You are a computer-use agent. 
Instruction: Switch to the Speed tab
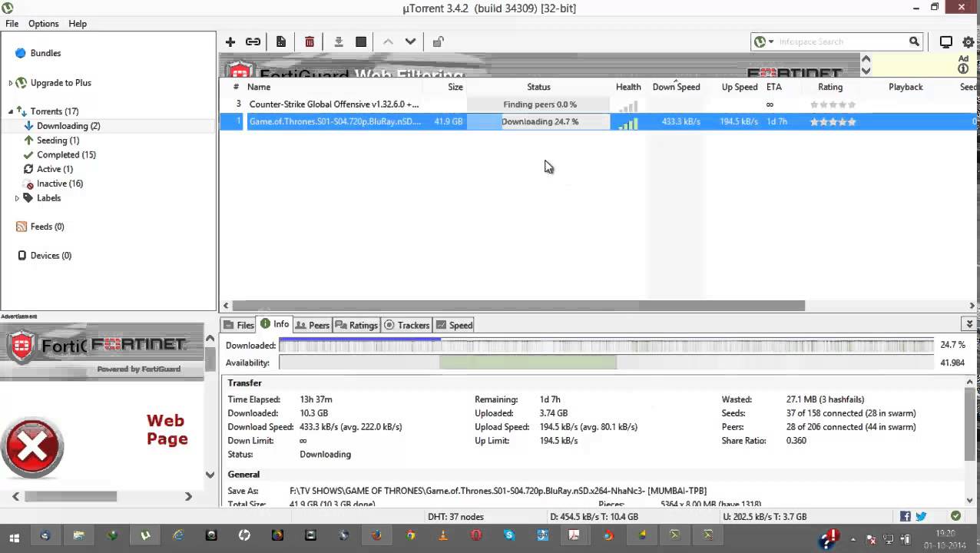(454, 325)
